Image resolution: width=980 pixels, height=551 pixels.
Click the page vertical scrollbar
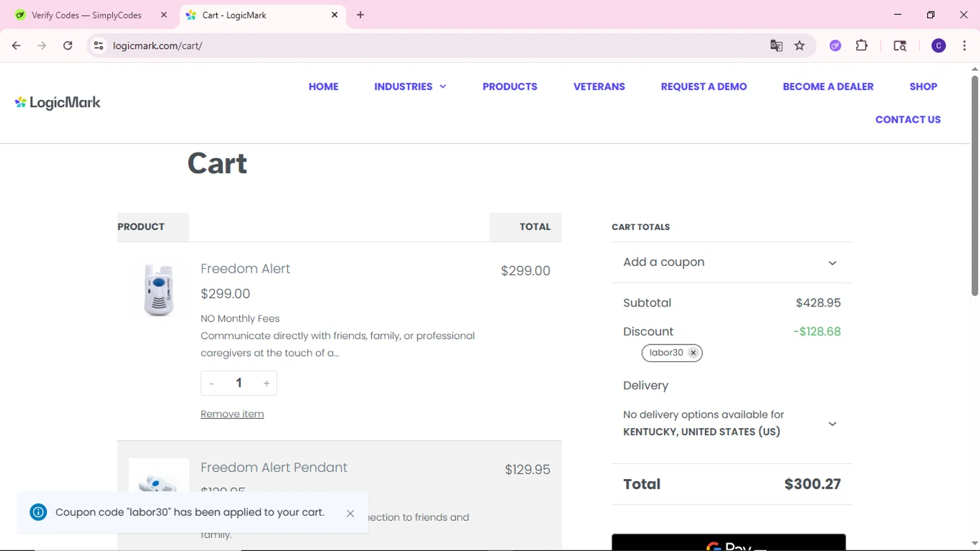coord(975,186)
